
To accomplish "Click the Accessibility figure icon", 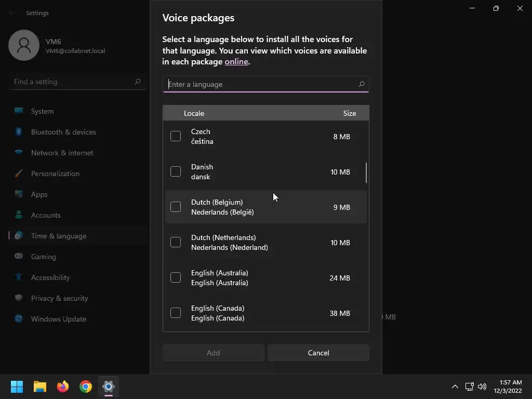I will pos(19,277).
